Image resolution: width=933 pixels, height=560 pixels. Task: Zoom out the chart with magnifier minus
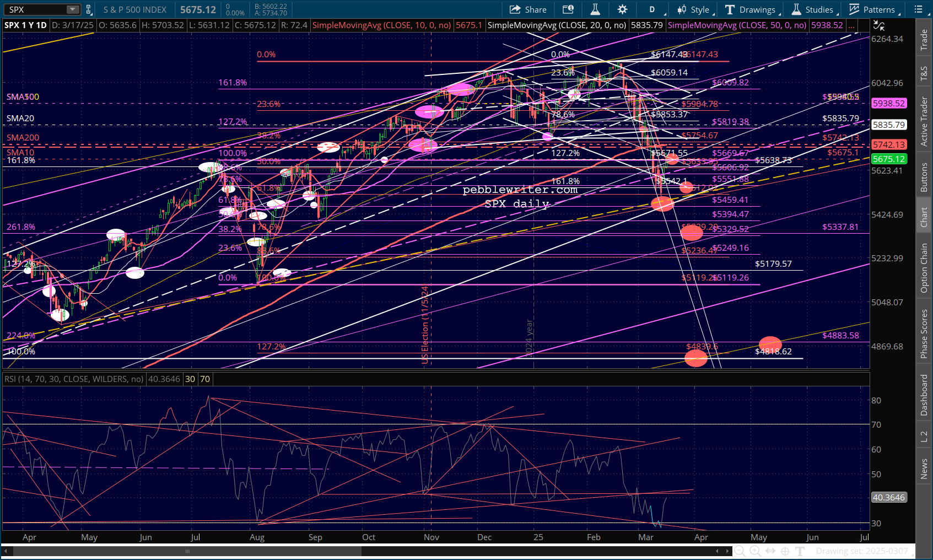(740, 551)
